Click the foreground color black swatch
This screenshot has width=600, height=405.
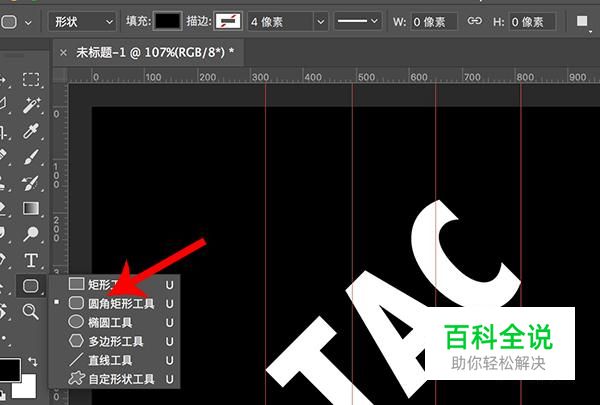pos(8,369)
